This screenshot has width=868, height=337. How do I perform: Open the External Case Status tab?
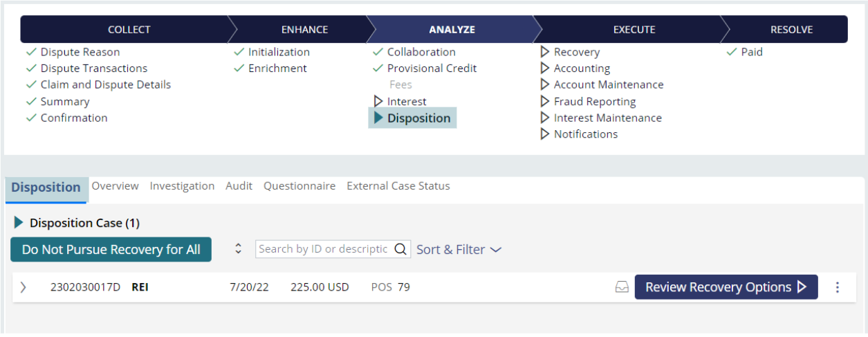(398, 186)
